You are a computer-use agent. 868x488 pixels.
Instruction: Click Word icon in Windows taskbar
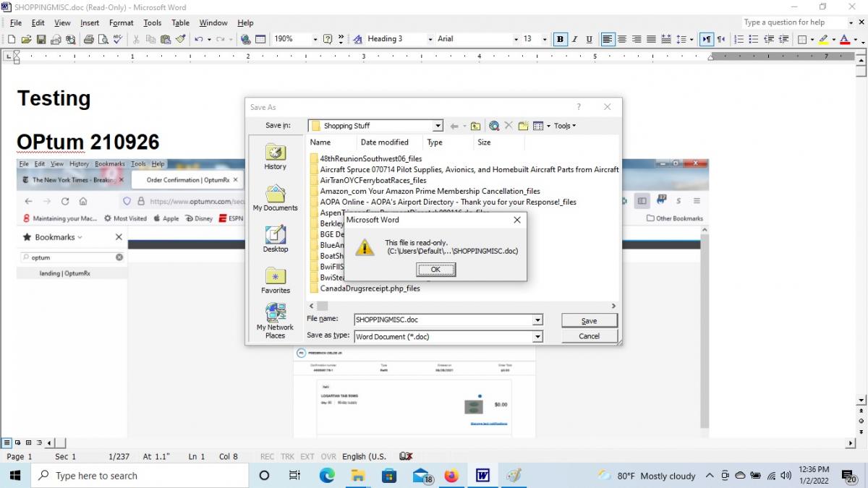[x=482, y=476]
